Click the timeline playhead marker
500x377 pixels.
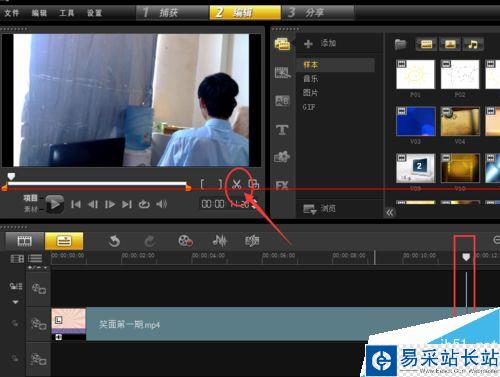[x=466, y=257]
